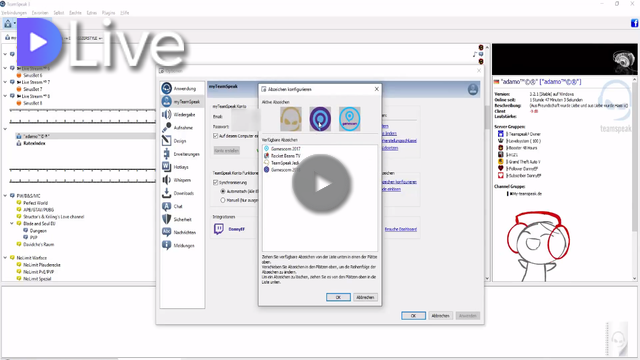Screen dimensions: 640x360
Task: Click the Twitch integration icon
Action: pyautogui.click(x=219, y=229)
